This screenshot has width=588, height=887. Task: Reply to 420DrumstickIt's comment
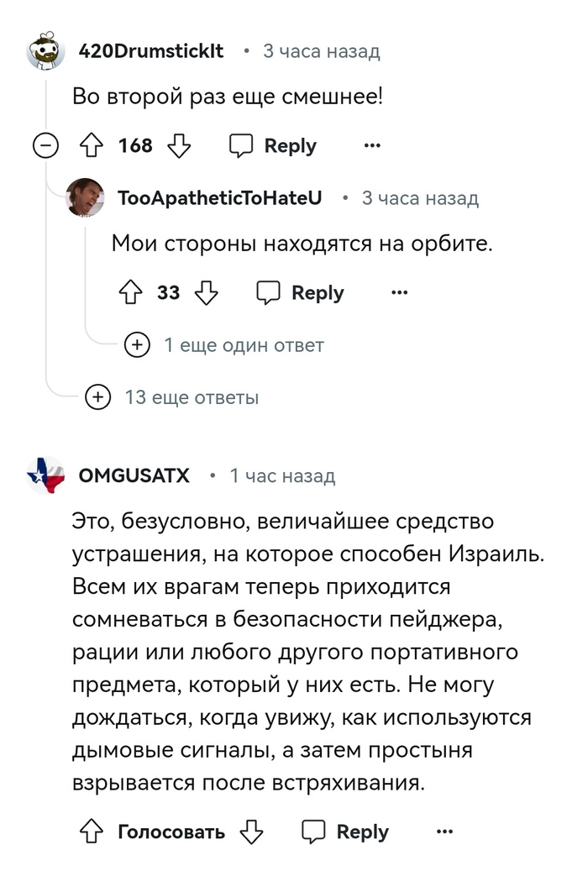pos(274,146)
